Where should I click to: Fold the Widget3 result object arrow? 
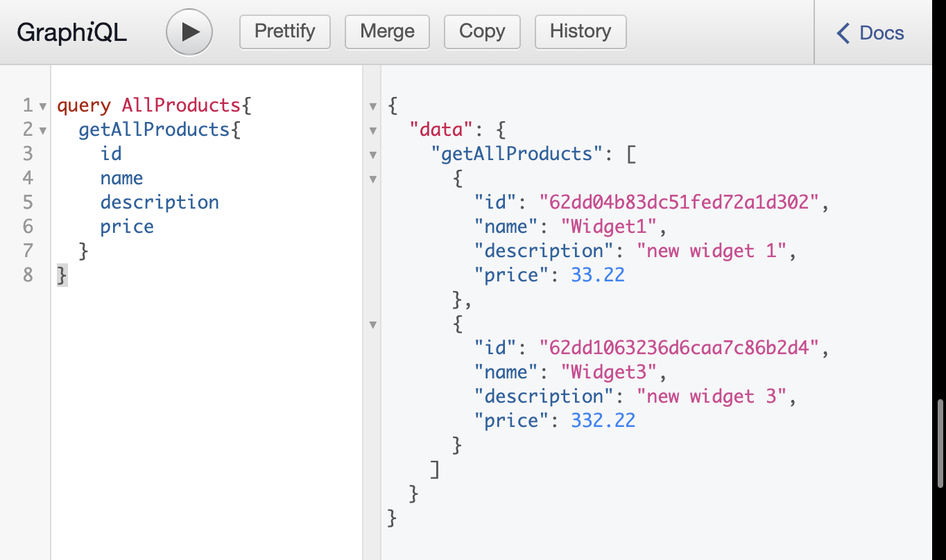pyautogui.click(x=373, y=324)
